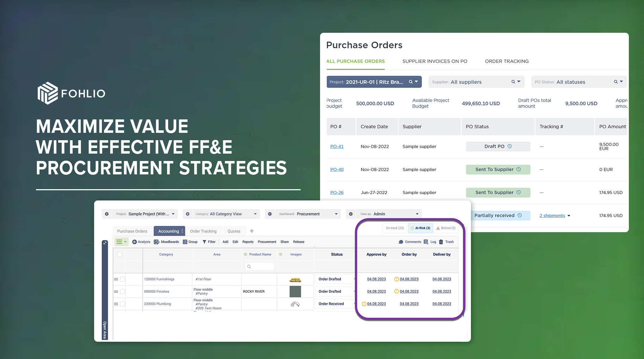Tick the 090000 Finishes row checkbox
The width and height of the screenshot is (644, 359).
pyautogui.click(x=122, y=291)
